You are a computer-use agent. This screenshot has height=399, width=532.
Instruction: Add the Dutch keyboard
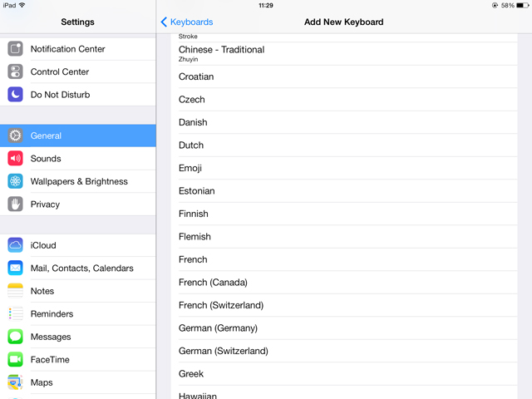(344, 145)
